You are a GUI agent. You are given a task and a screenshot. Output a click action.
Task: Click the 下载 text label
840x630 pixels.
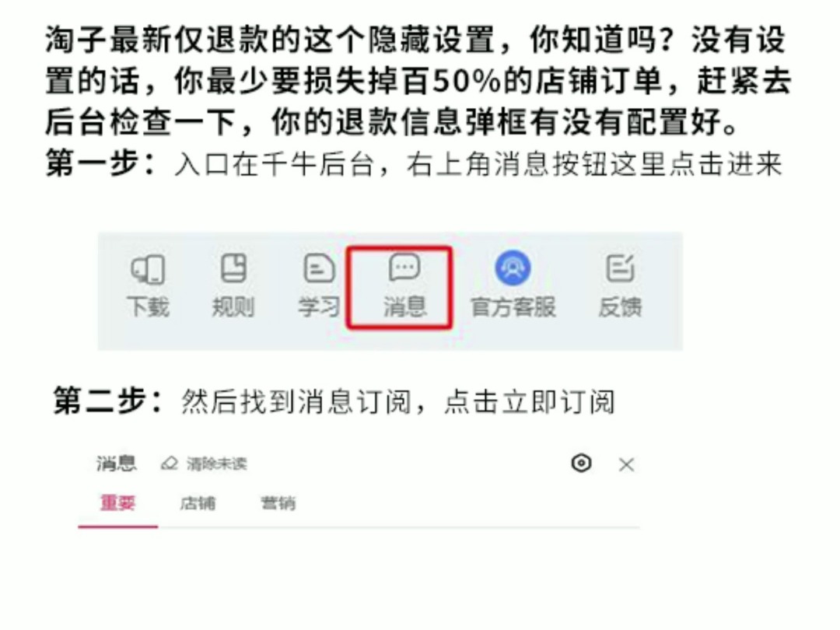148,307
